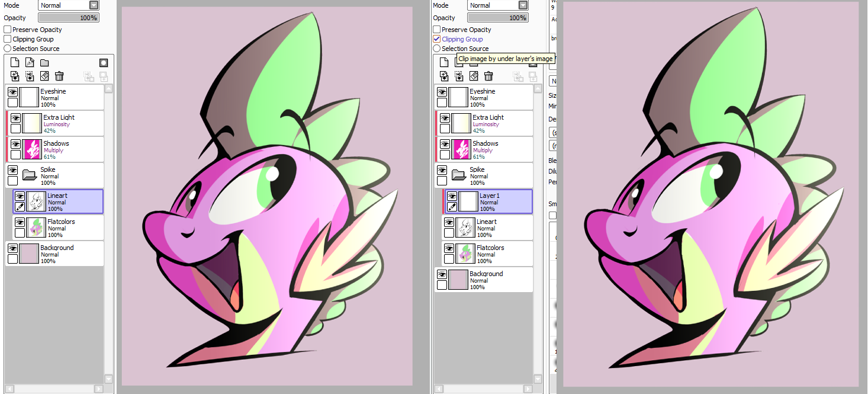Enable Clipping Group in left panel

(8, 39)
